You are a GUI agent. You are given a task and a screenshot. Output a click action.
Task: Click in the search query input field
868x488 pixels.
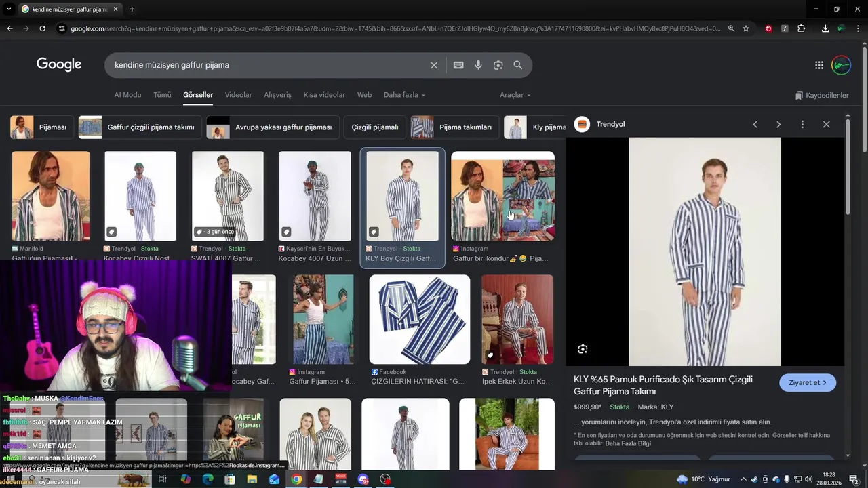[x=268, y=65]
